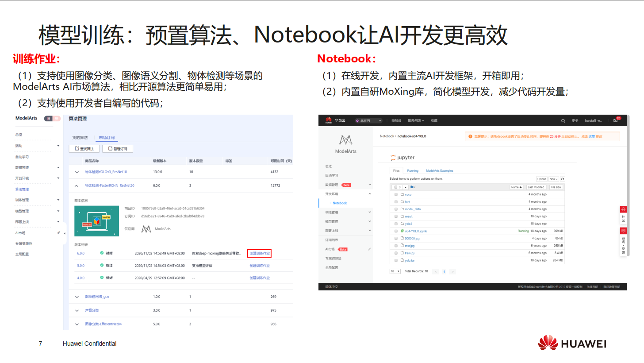Click the file icon of train.py
Screen dimensions: 644x363
tap(402, 253)
